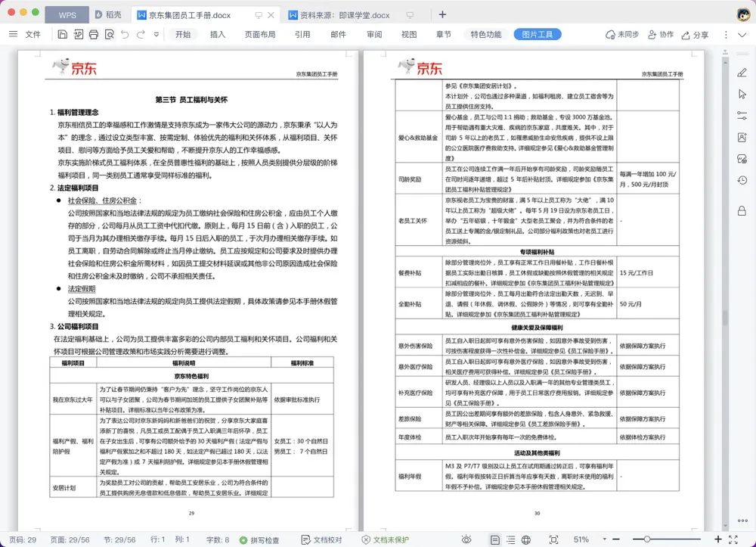The image size is (756, 547).
Task: Open the 文件 menu
Action: [33, 34]
